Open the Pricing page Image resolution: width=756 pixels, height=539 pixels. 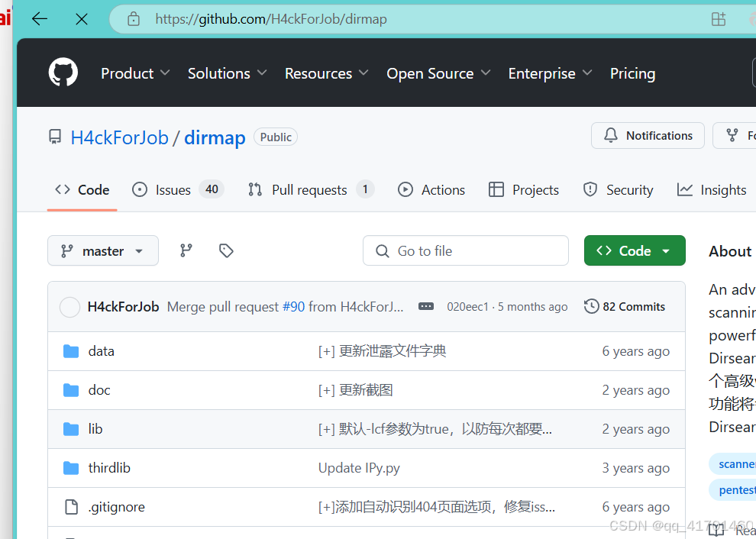632,73
